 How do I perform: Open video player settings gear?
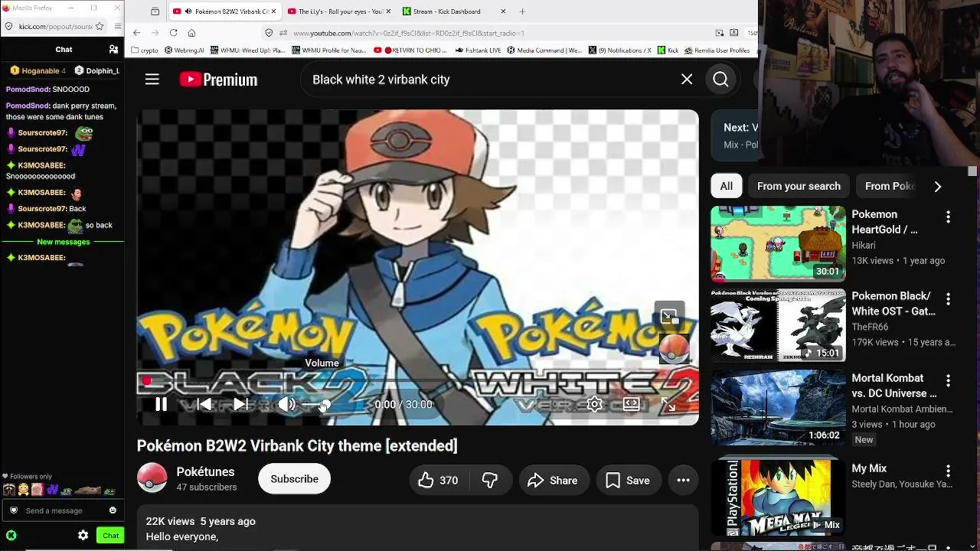[595, 404]
